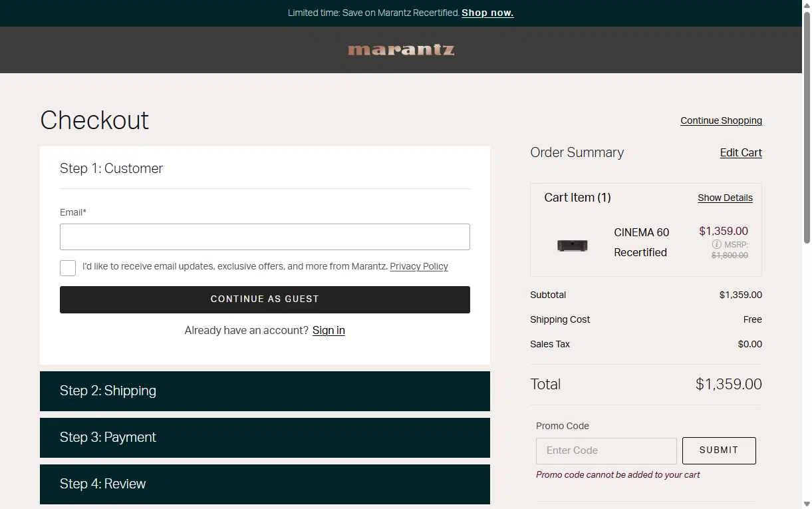Click the Sales Tax $0.00 value
The width and height of the screenshot is (812, 509).
coord(750,344)
